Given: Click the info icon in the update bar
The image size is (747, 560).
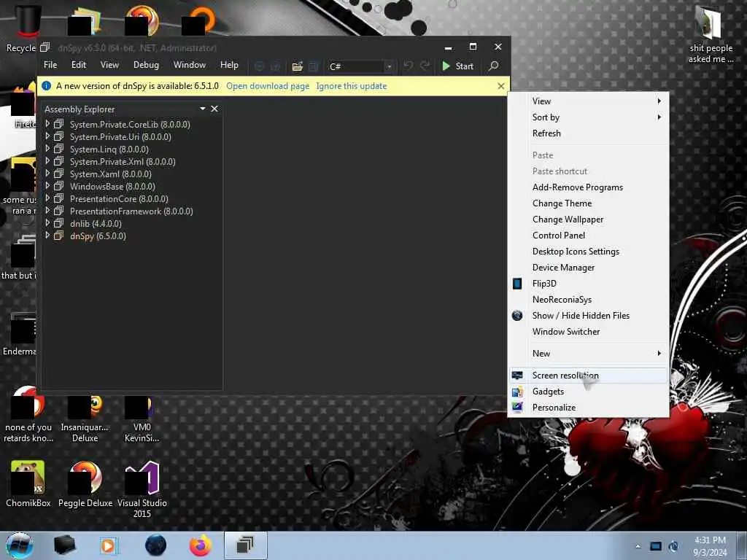Looking at the screenshot, I should (x=46, y=86).
